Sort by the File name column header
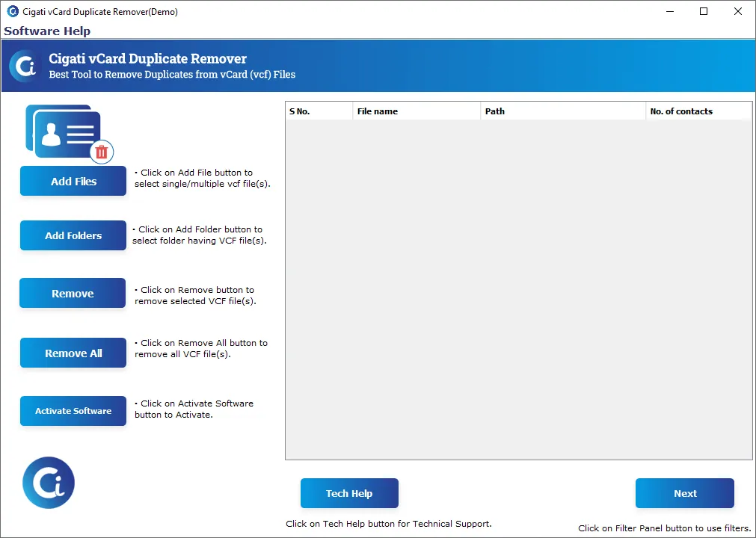The width and height of the screenshot is (756, 538). click(x=417, y=111)
